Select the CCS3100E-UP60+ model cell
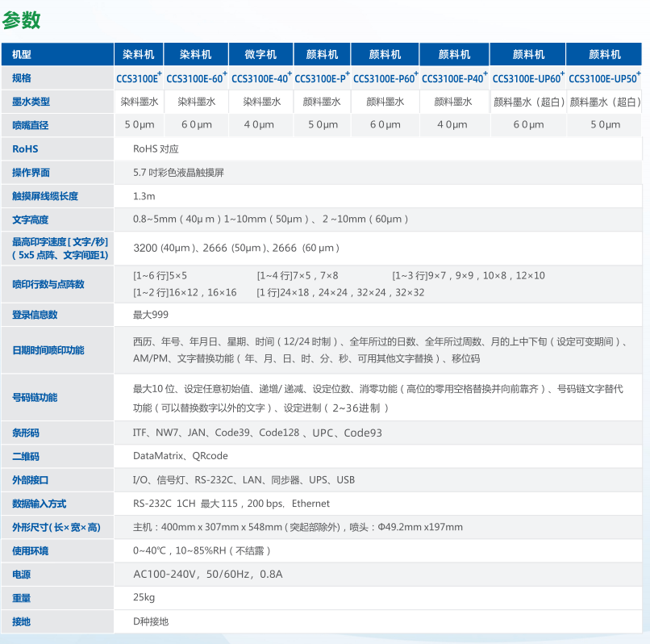 [528, 78]
